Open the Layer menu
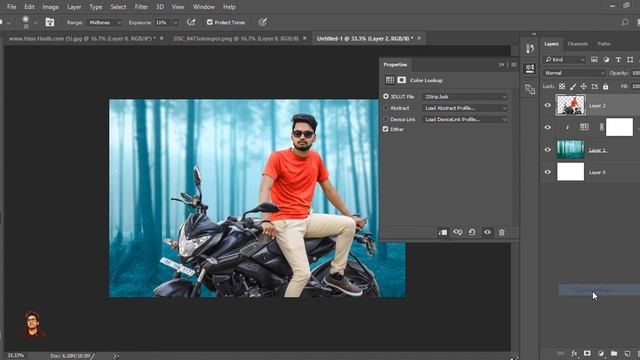 tap(74, 7)
